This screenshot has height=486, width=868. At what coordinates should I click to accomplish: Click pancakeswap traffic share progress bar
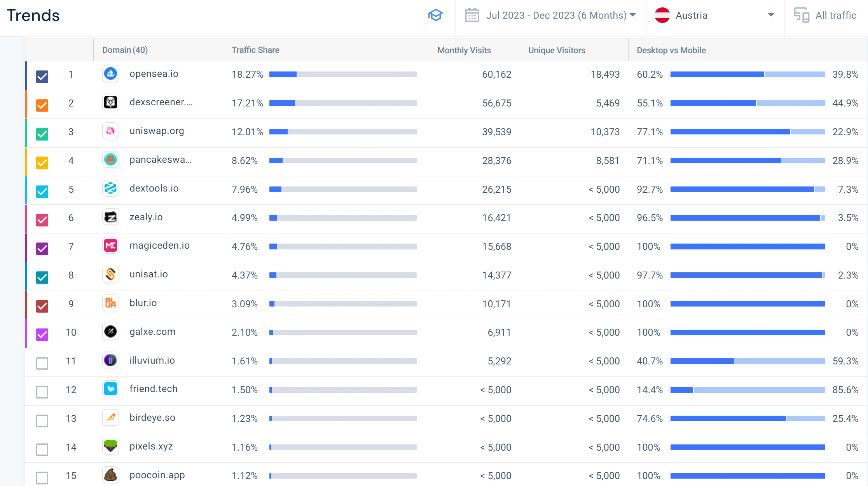click(x=342, y=160)
